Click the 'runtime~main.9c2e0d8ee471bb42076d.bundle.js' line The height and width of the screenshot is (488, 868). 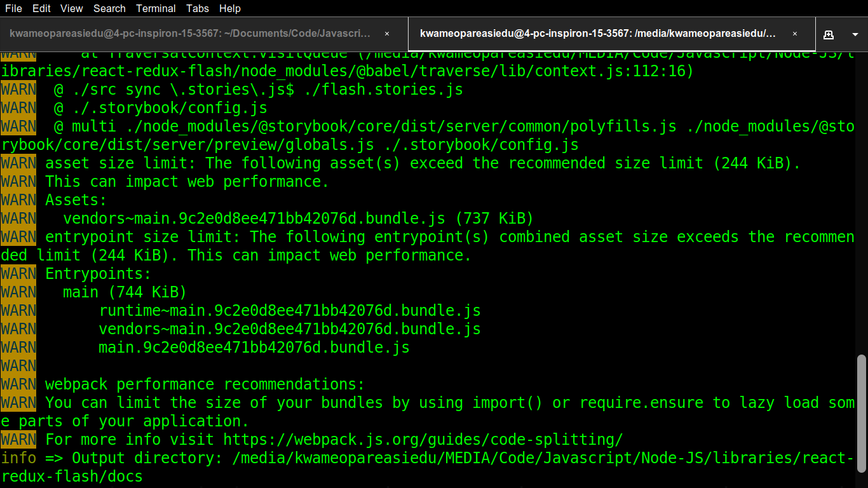[290, 311]
